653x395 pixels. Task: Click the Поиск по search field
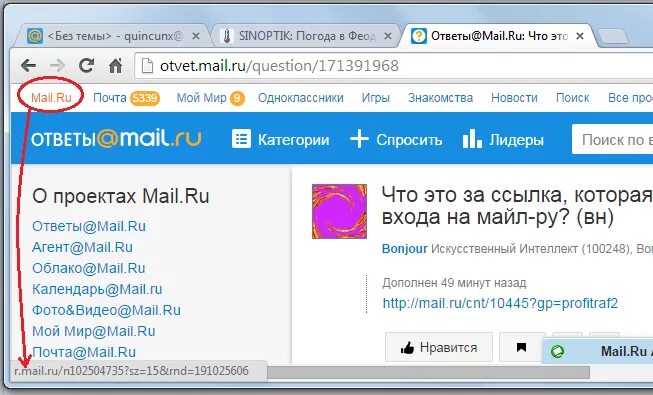[612, 139]
